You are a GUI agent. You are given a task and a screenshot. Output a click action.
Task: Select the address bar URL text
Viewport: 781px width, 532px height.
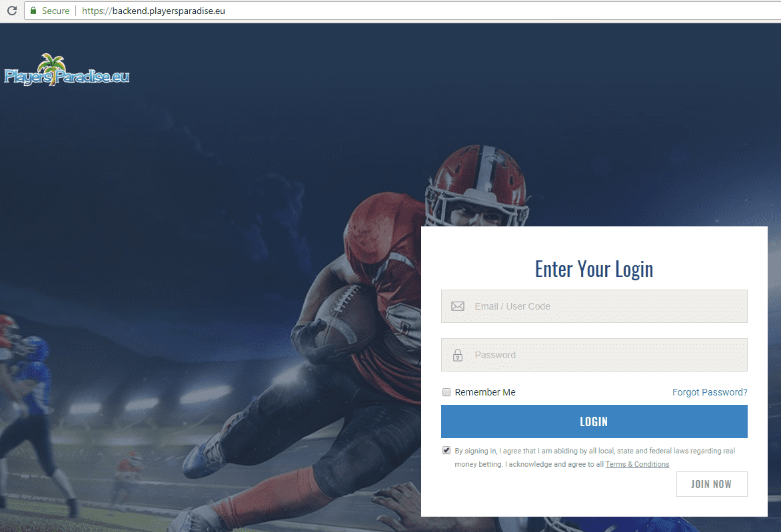point(153,11)
